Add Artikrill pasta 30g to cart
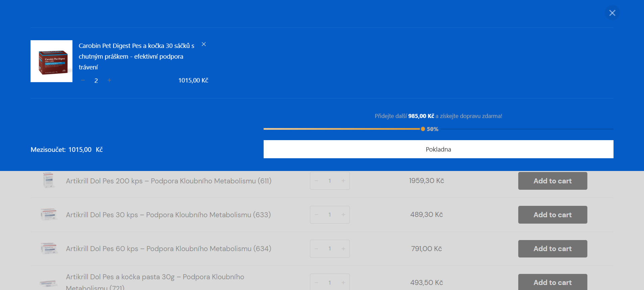 tap(552, 282)
